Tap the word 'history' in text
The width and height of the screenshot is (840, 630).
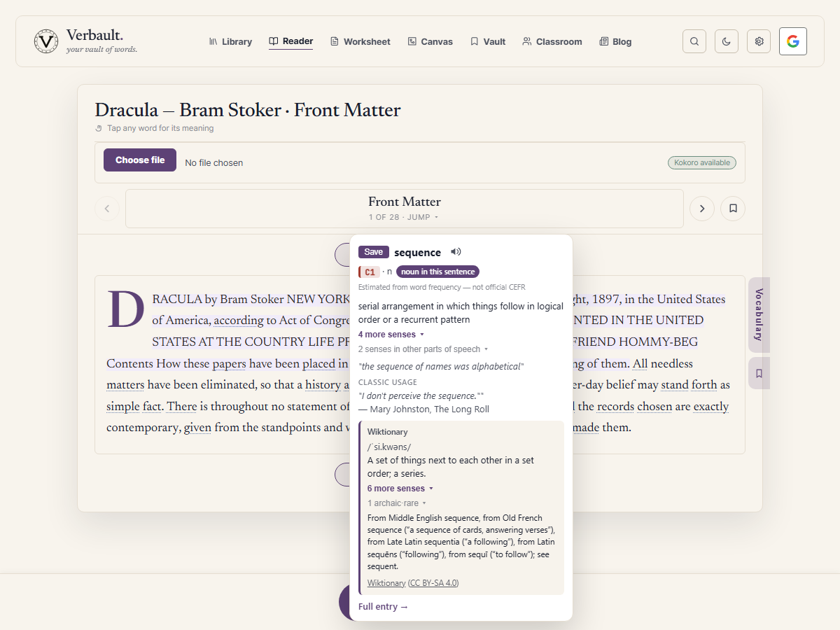point(323,385)
